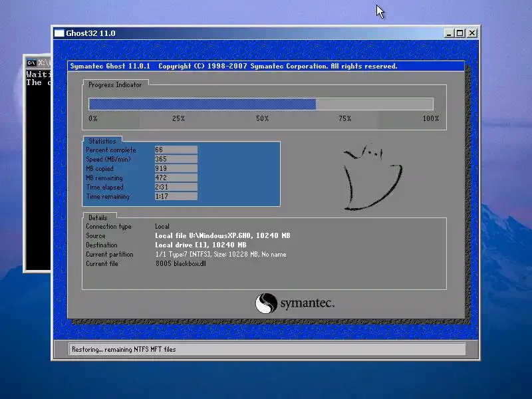532x399 pixels.
Task: Click the Progress Indicator group title
Action: click(x=115, y=85)
